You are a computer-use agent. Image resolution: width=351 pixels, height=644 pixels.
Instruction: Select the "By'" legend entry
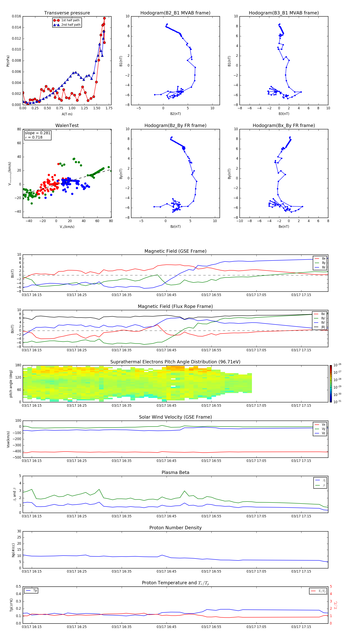click(x=320, y=318)
